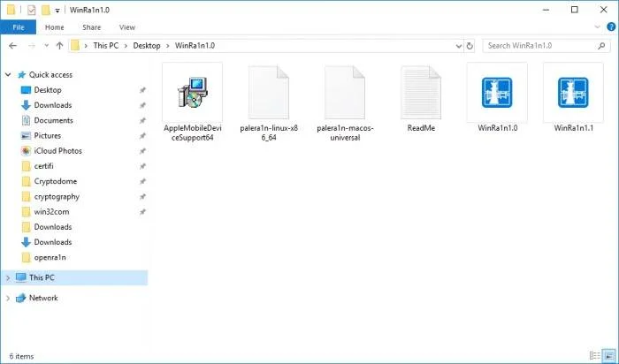
Task: Click the window system folder icon
Action: 11,11
